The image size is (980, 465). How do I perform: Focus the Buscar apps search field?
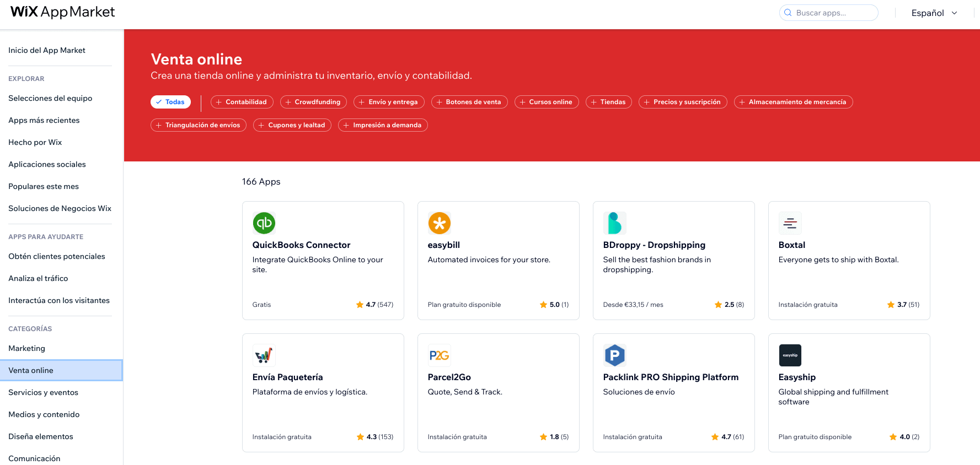[828, 13]
